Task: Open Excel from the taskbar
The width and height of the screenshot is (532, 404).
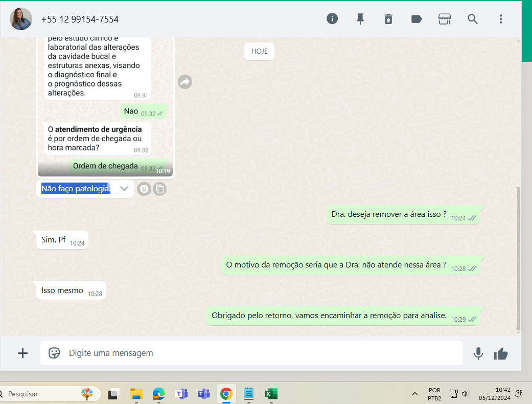Action: (271, 394)
